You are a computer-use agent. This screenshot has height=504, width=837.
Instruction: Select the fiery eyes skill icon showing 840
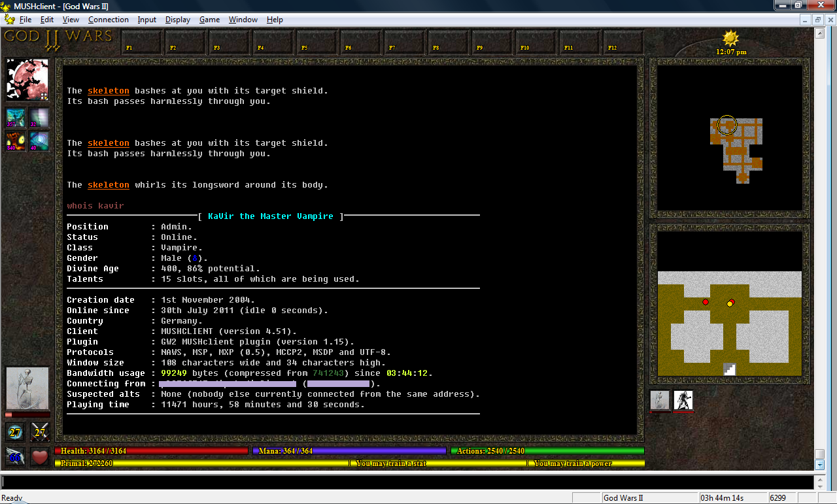(x=16, y=141)
